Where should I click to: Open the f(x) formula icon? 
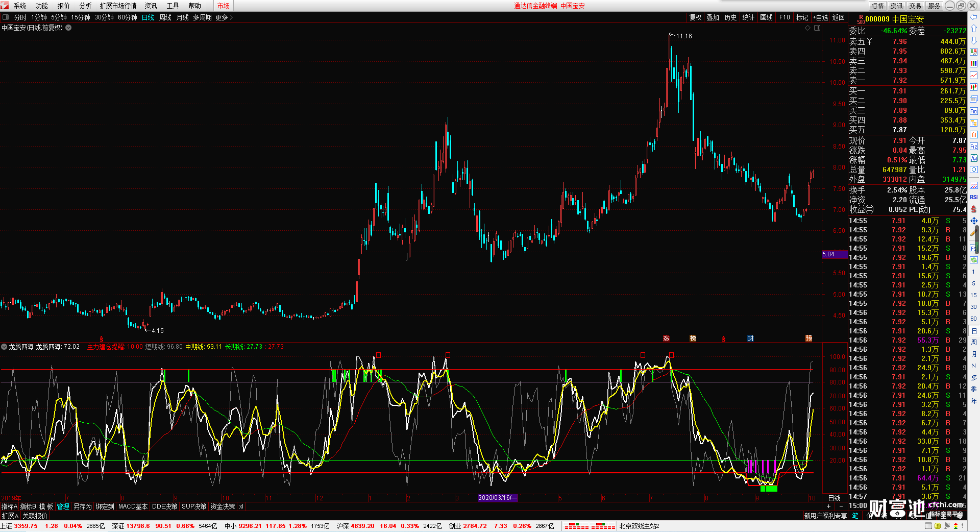[973, 158]
